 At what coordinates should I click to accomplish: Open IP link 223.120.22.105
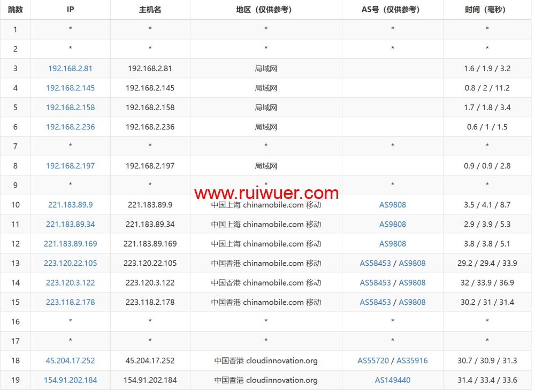[70, 263]
